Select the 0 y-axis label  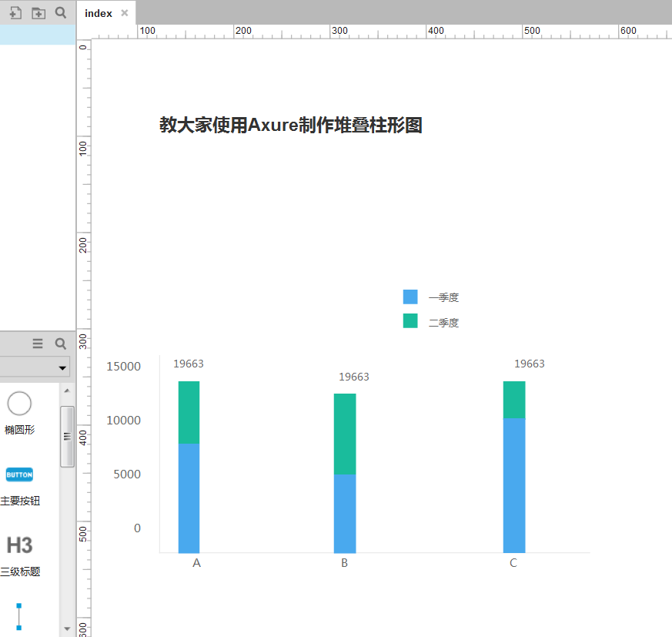click(137, 528)
